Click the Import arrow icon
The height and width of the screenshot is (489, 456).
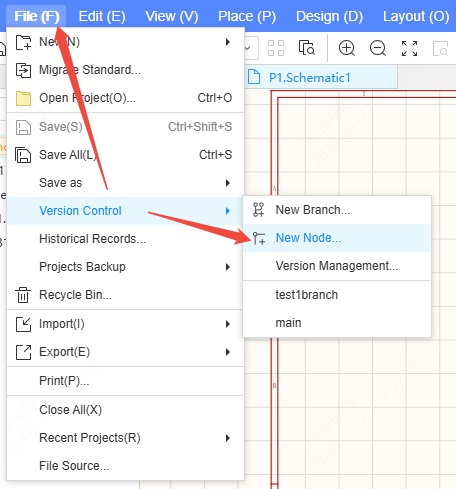coord(23,324)
